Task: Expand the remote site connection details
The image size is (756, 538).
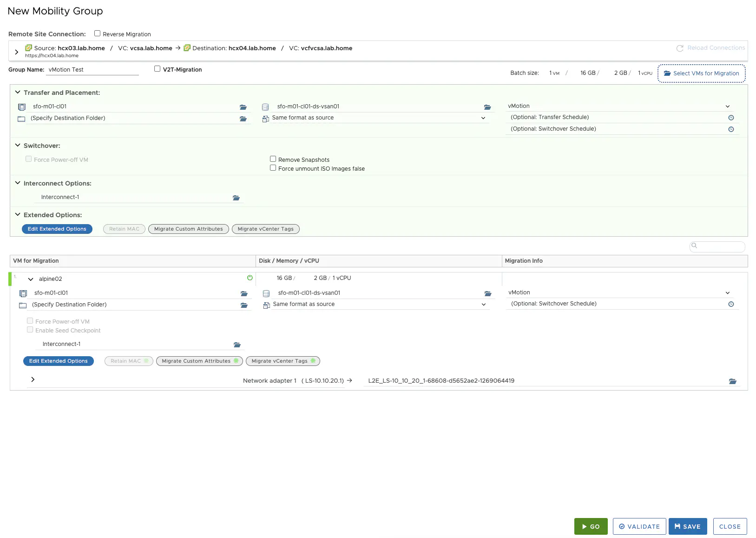Action: (17, 52)
